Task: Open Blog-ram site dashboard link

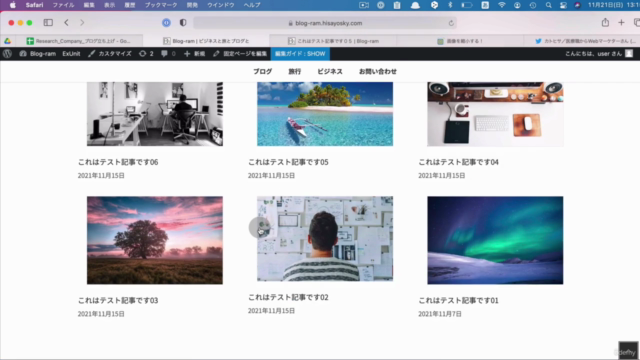Action: (38, 53)
